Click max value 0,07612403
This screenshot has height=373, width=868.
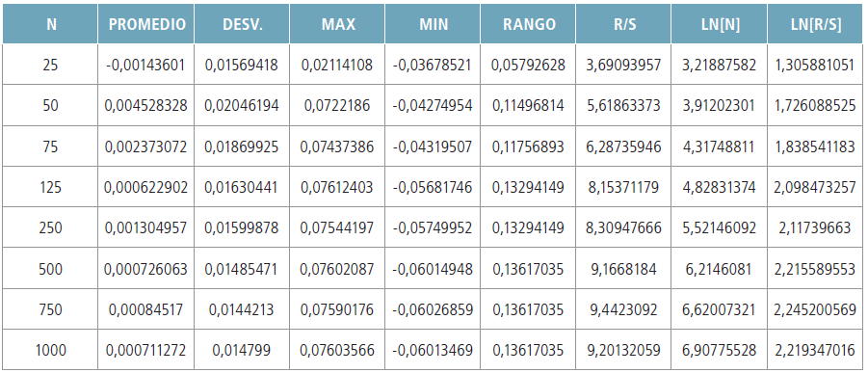coord(338,187)
